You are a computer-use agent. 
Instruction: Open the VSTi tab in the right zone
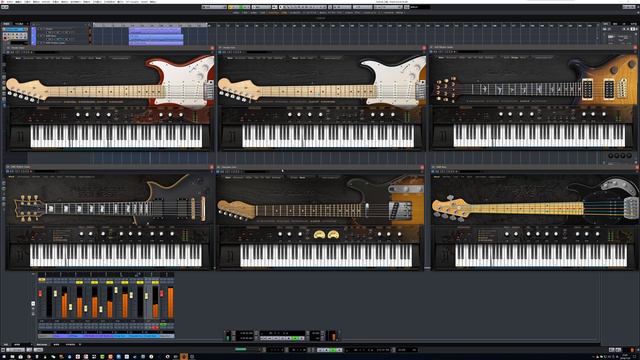(606, 24)
